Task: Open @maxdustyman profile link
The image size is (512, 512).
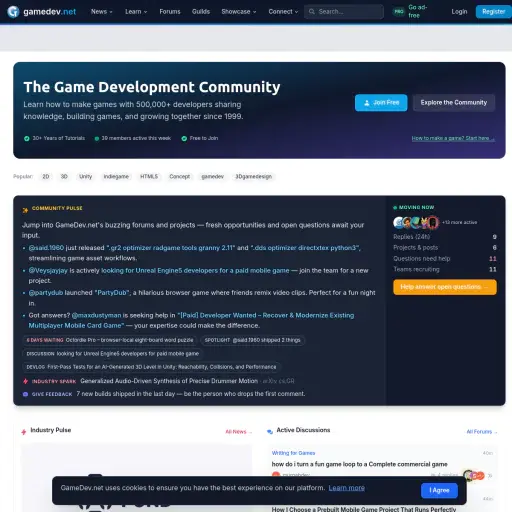Action: (96, 315)
